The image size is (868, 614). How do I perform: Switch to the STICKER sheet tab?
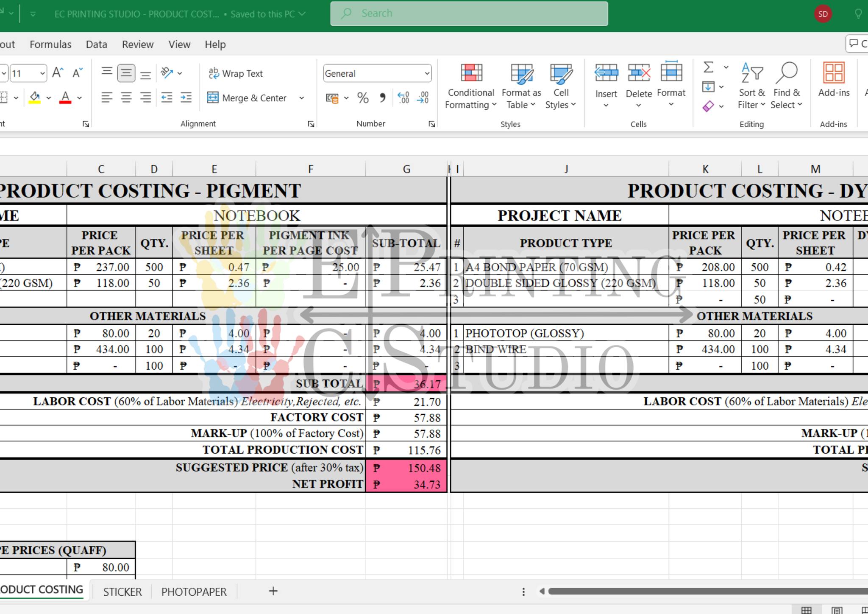122,592
